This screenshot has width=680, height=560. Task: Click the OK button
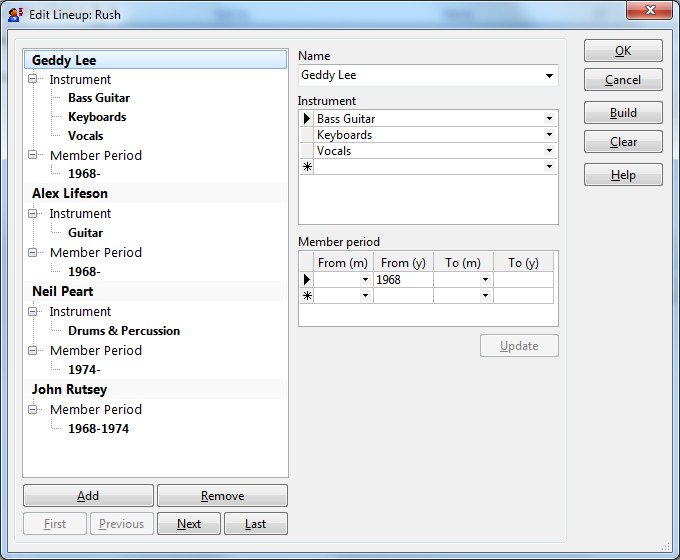tap(623, 51)
